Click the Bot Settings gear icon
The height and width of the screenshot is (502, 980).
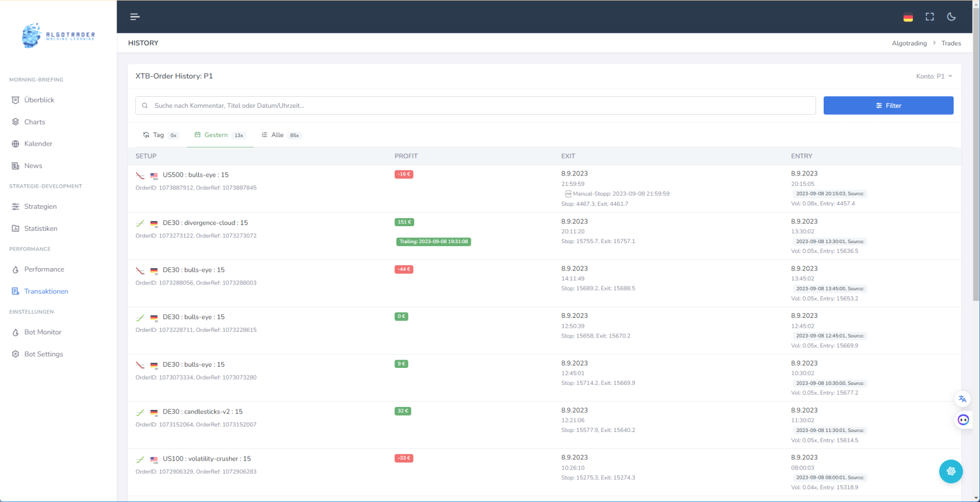(15, 354)
